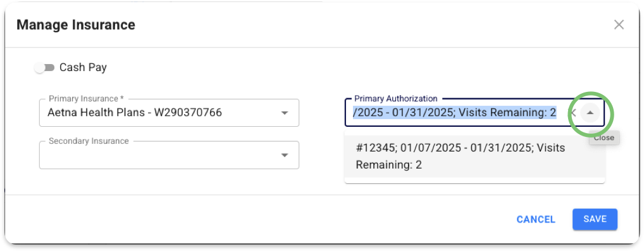Viewport: 644px width, 251px height.
Task: Open the Primary Insurance dropdown arrow
Action: click(x=284, y=113)
